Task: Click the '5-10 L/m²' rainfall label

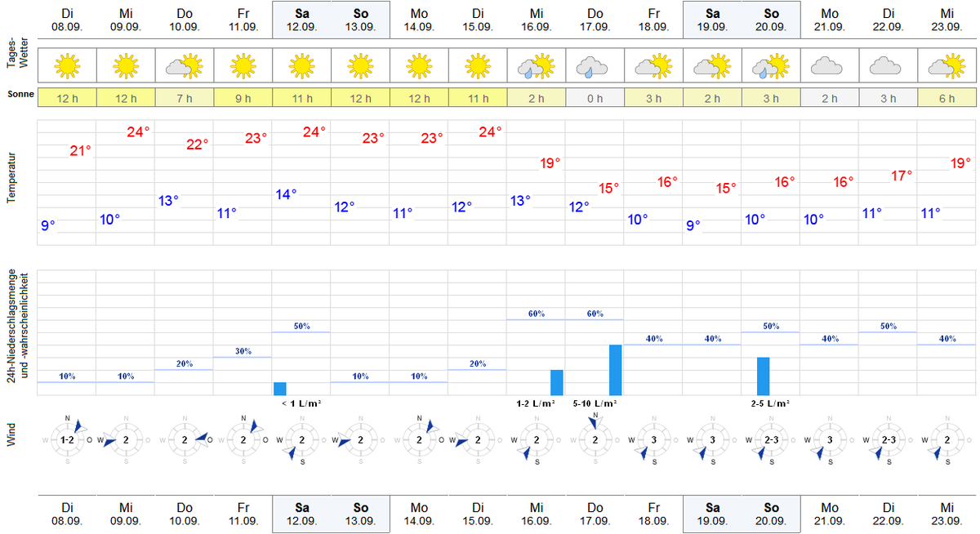Action: point(595,403)
